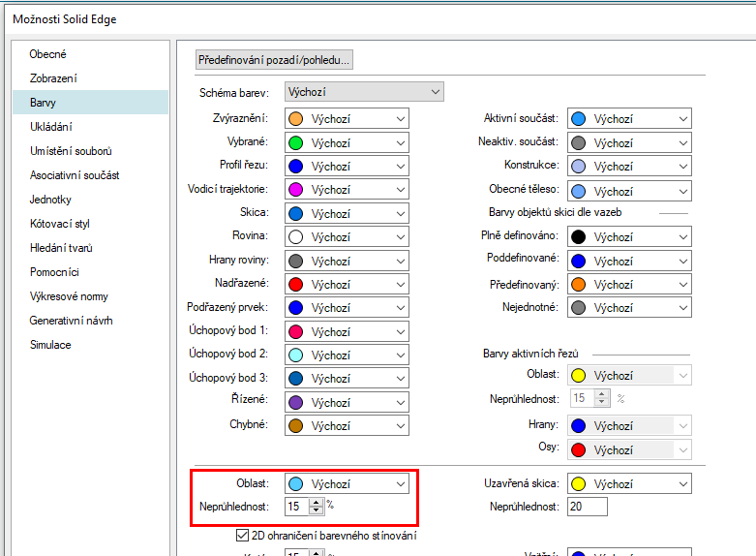Open the Hrany color dropdown under Barvy aktivních řezů
756x556 pixels.
[629, 425]
